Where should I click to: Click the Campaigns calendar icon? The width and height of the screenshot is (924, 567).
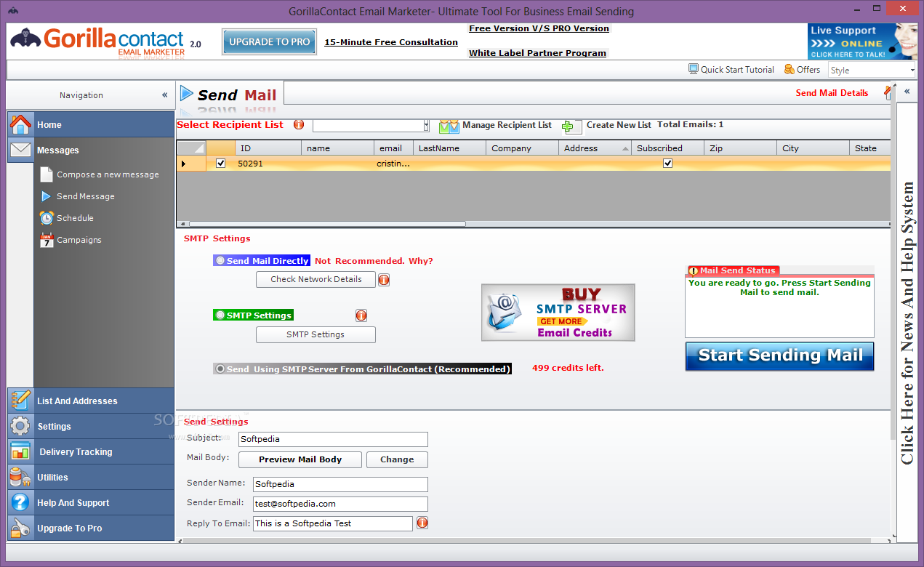pos(47,240)
